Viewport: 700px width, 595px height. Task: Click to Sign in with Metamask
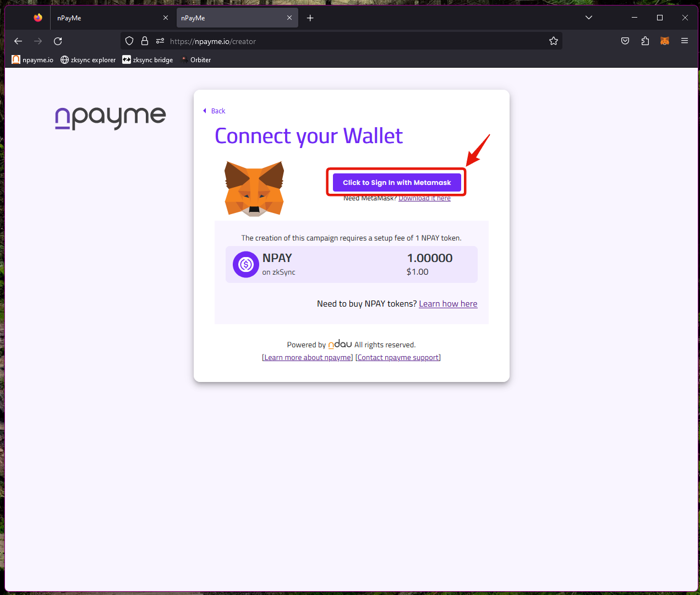pos(397,183)
